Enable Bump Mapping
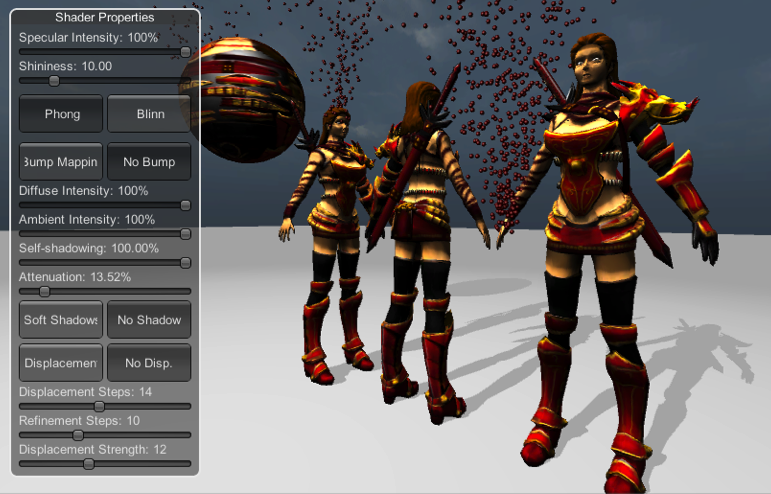 coord(62,162)
